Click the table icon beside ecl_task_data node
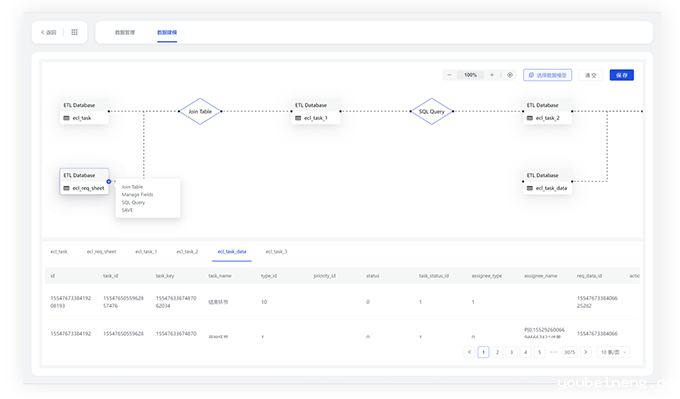The height and width of the screenshot is (399, 680). coord(530,188)
